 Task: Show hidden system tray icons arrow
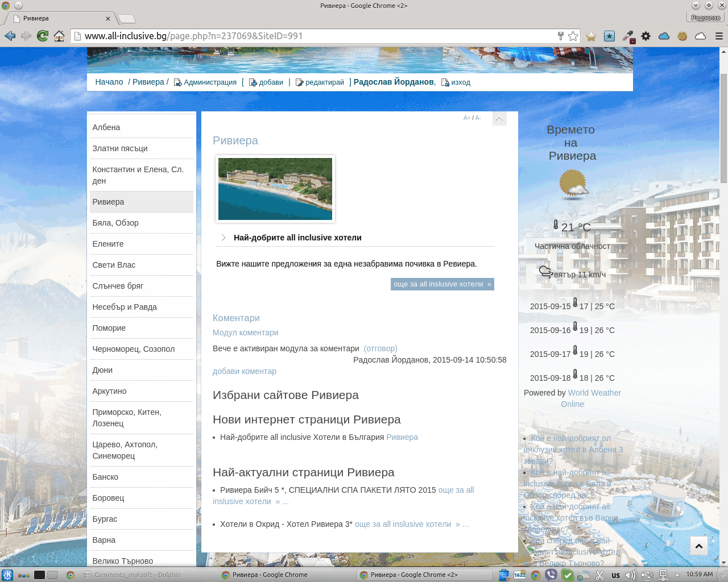coord(677,575)
